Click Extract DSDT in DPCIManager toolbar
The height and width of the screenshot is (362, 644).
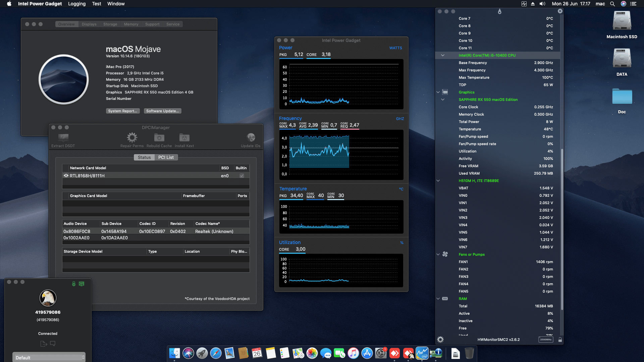point(63,140)
